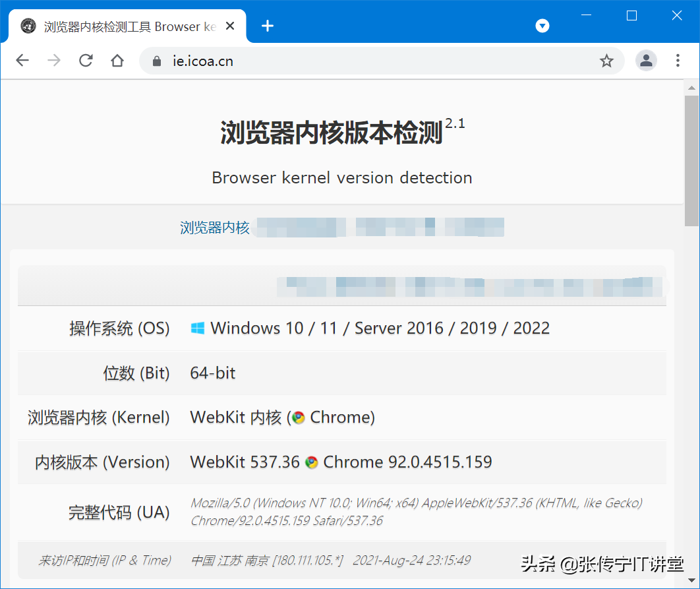This screenshot has width=700, height=589.
Task: Click Chrome icon in Kernel row
Action: tap(299, 418)
